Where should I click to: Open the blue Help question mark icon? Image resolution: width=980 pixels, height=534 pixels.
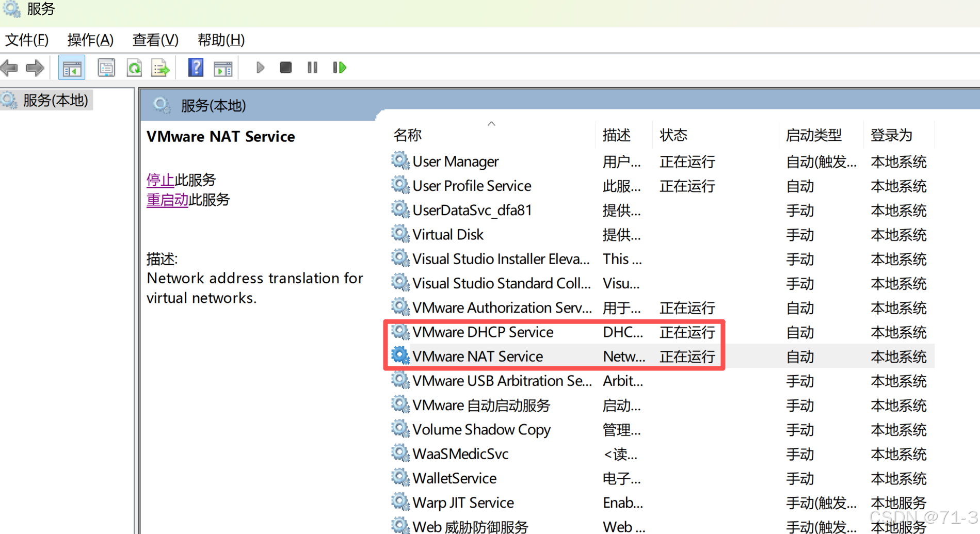[196, 68]
